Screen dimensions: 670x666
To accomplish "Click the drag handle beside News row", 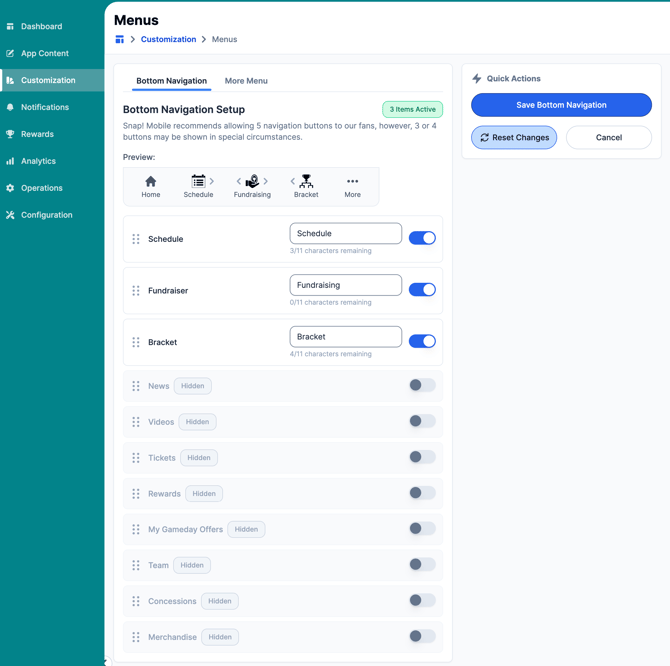I will click(x=136, y=386).
